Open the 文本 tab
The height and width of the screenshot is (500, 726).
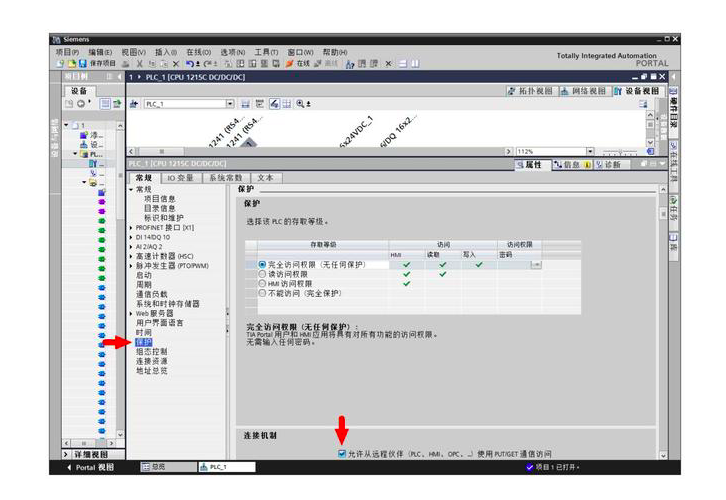click(x=266, y=178)
